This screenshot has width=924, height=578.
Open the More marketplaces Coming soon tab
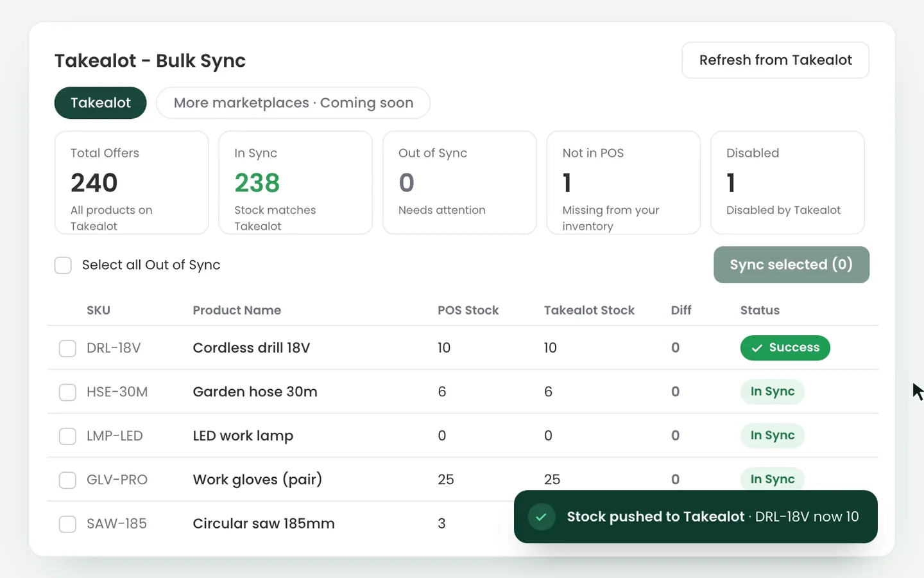coord(293,103)
